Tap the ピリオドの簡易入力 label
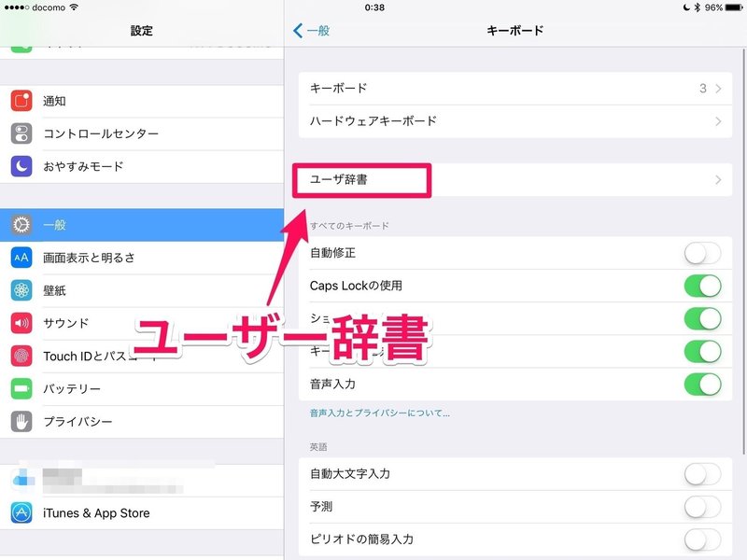This screenshot has width=747, height=560. 361,539
